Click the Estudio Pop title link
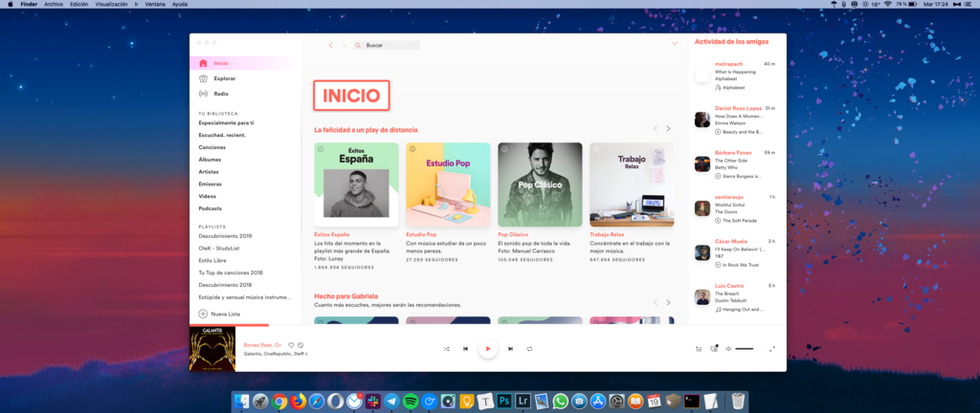This screenshot has height=413, width=980. click(421, 234)
